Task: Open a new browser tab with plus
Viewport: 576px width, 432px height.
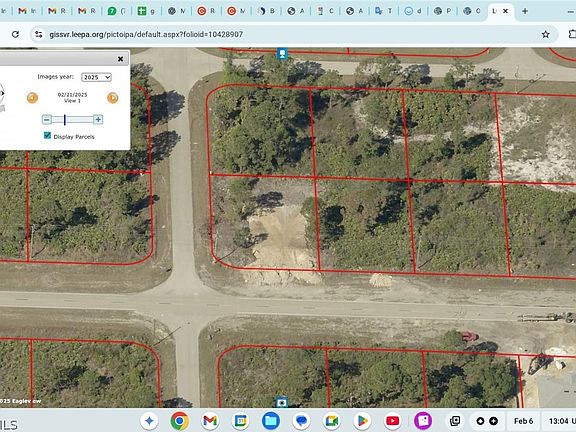Action: tap(525, 11)
